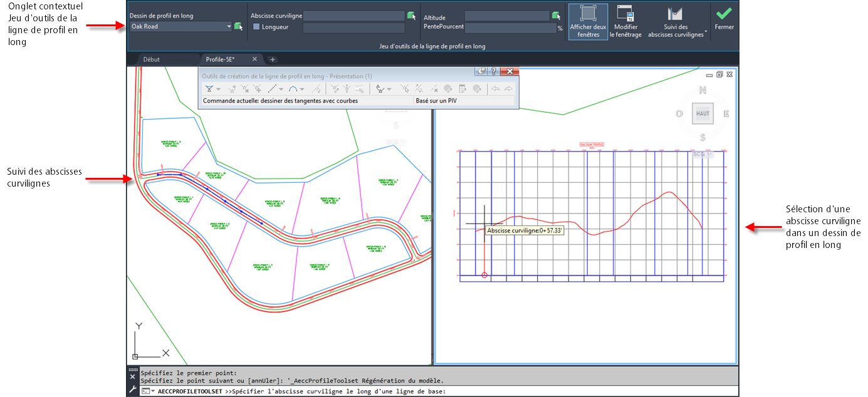Click the undo arrow in profile toolbar
Screen dimensions: 868x397
click(495, 89)
